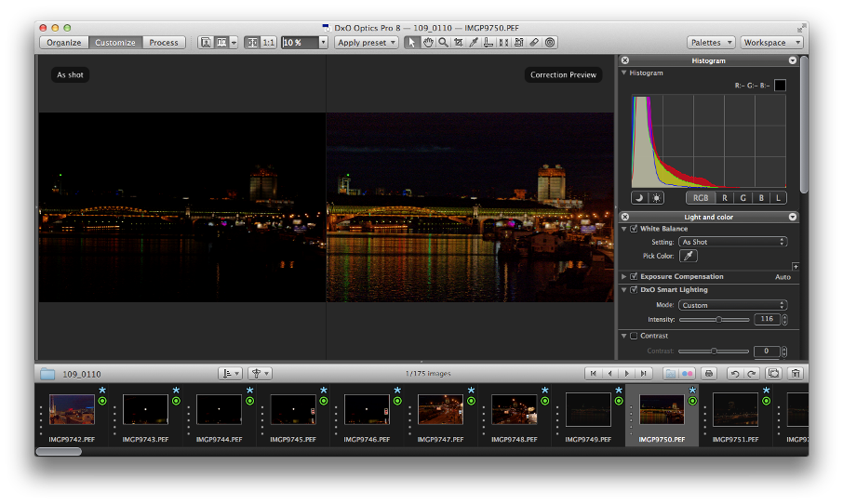The width and height of the screenshot is (843, 504).
Task: Open the Apply preset dropdown
Action: [367, 43]
